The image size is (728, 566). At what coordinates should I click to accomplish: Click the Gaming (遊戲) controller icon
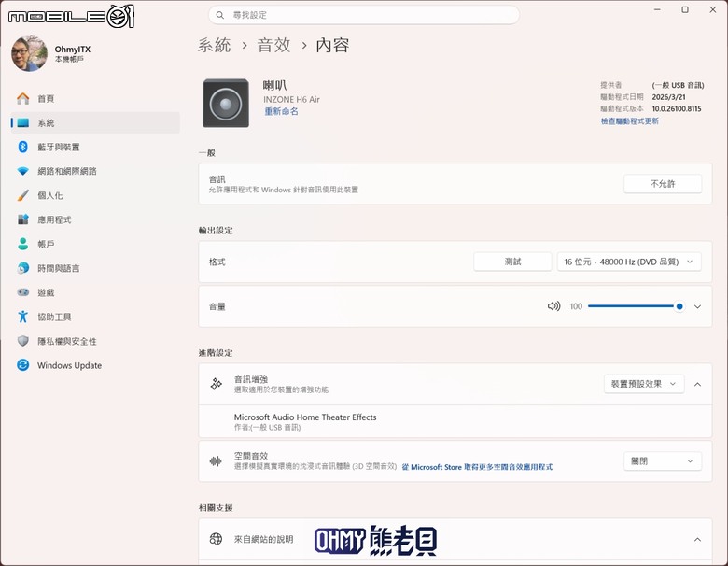pyautogui.click(x=22, y=292)
